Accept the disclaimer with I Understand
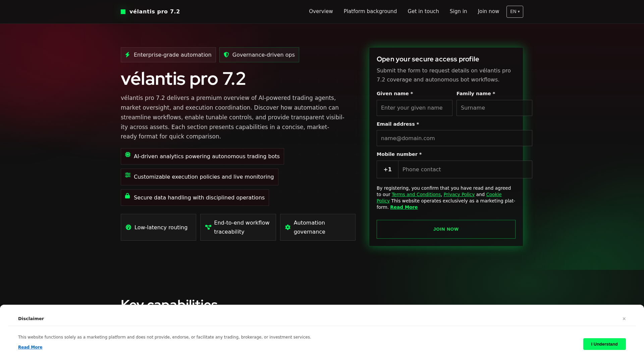 coord(604,344)
